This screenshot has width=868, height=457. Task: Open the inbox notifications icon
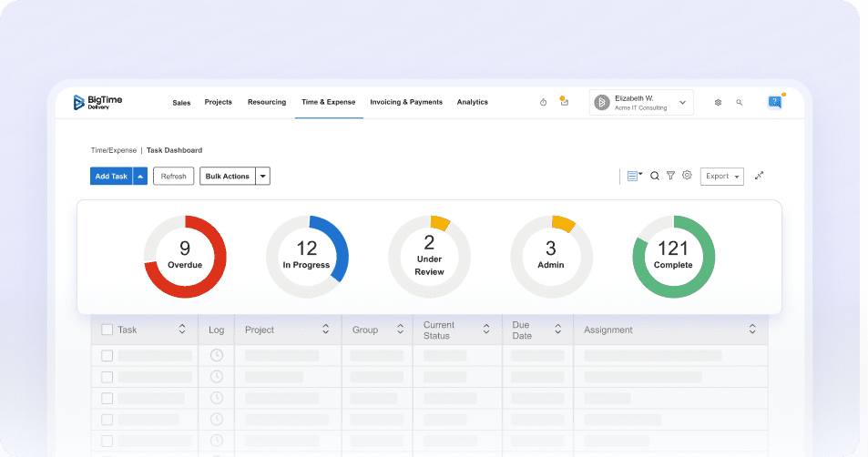point(564,101)
